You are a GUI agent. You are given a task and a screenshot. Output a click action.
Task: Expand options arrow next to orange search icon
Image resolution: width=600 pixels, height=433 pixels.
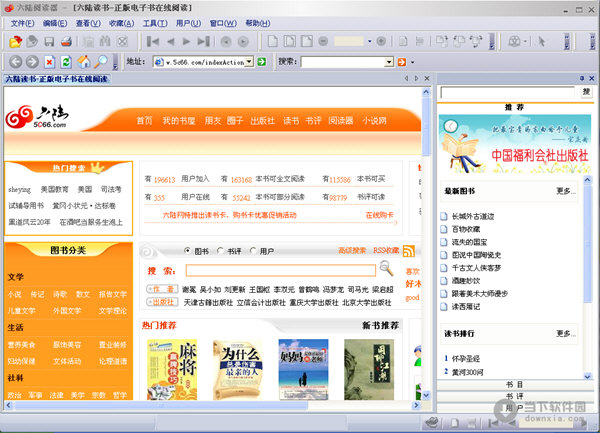[412, 62]
